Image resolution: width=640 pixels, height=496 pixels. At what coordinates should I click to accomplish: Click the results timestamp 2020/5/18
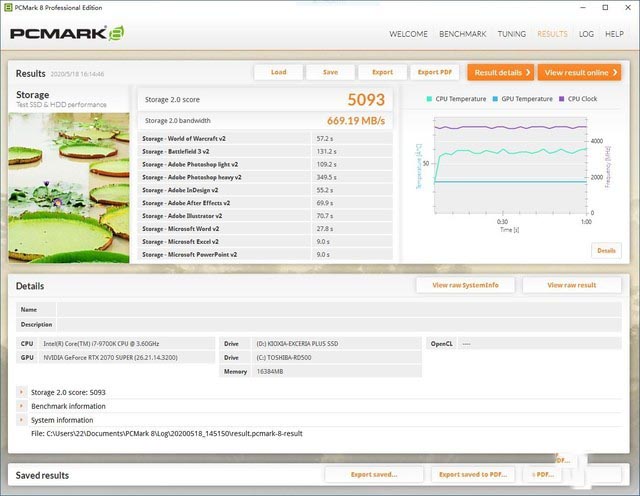click(x=77, y=74)
